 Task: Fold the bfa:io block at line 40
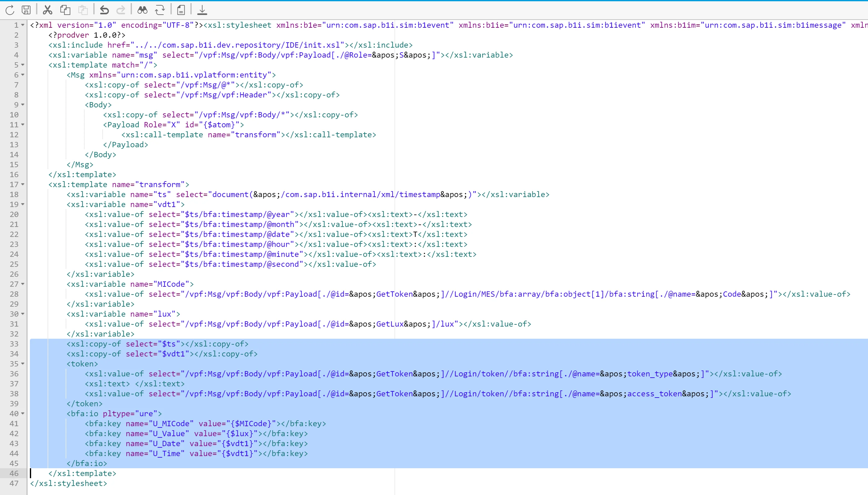coord(23,413)
